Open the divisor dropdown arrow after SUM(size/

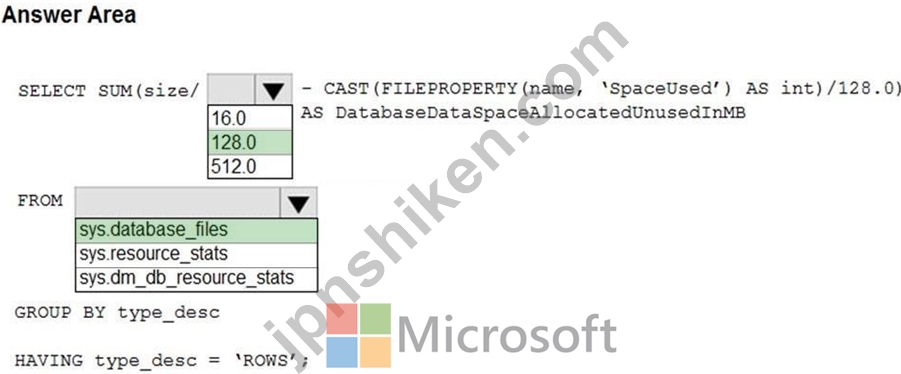pyautogui.click(x=274, y=90)
